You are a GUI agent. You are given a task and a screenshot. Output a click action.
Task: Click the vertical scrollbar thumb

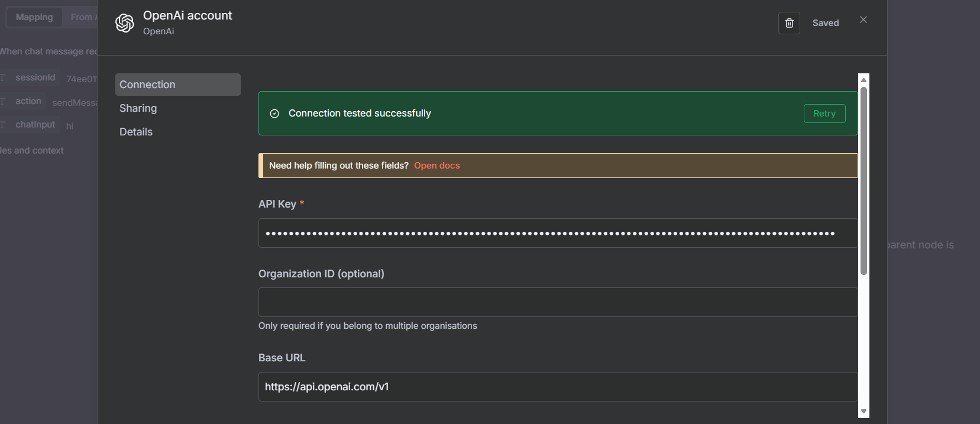click(863, 180)
